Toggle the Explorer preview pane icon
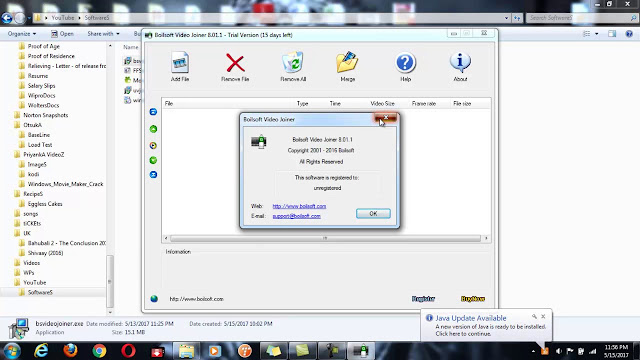 click(x=612, y=34)
